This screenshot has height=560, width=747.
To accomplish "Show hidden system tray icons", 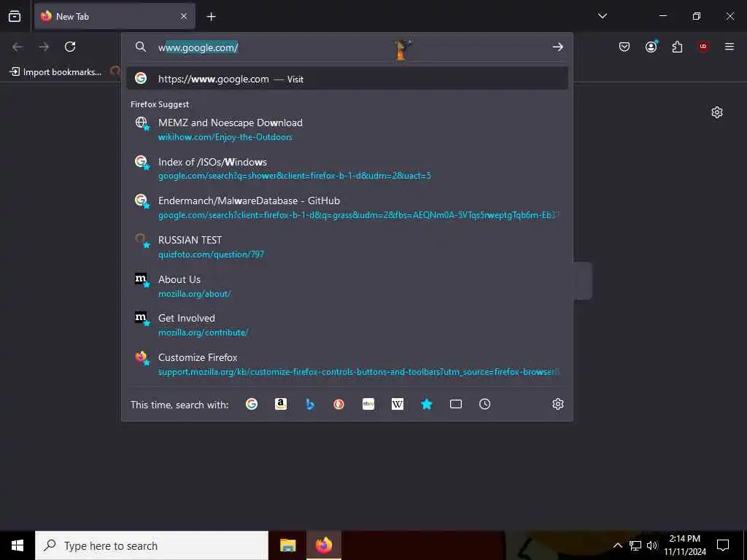I will tap(617, 545).
